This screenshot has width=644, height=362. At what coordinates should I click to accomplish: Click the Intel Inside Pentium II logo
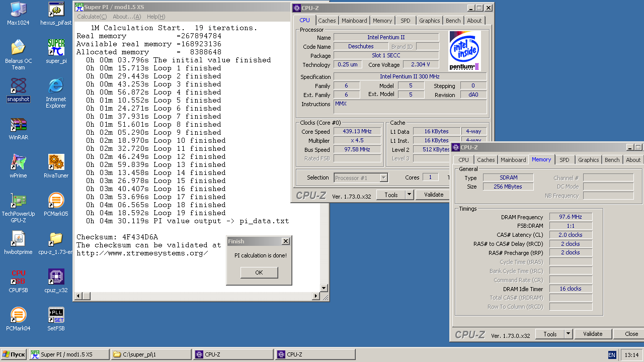[464, 51]
